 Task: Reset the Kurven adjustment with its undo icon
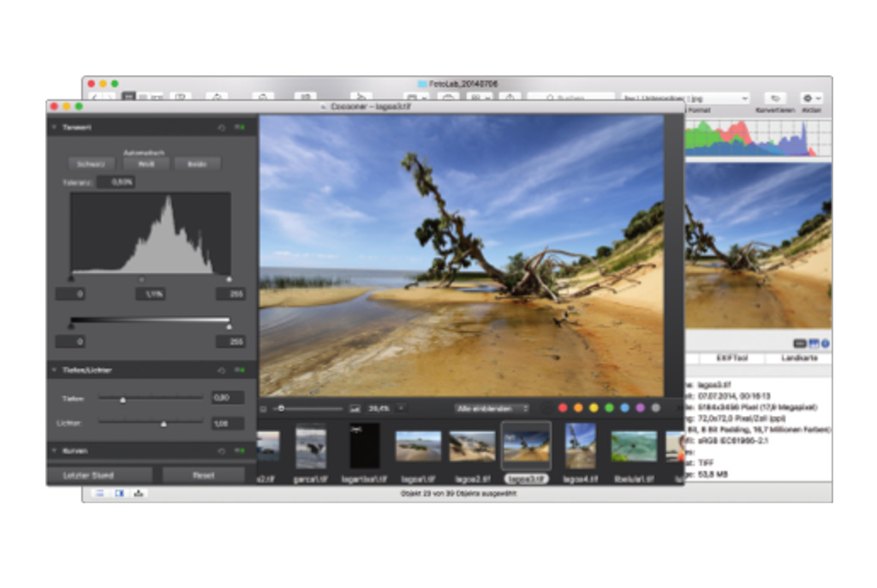pos(222,451)
